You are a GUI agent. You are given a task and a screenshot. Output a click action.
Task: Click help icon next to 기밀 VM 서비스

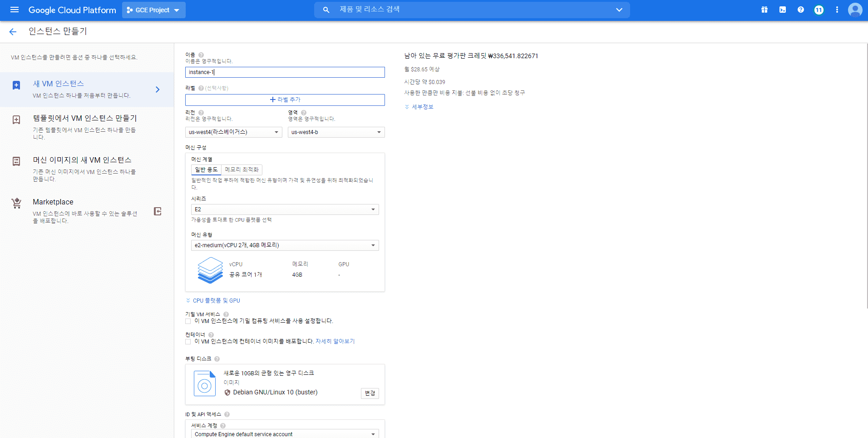tap(226, 314)
